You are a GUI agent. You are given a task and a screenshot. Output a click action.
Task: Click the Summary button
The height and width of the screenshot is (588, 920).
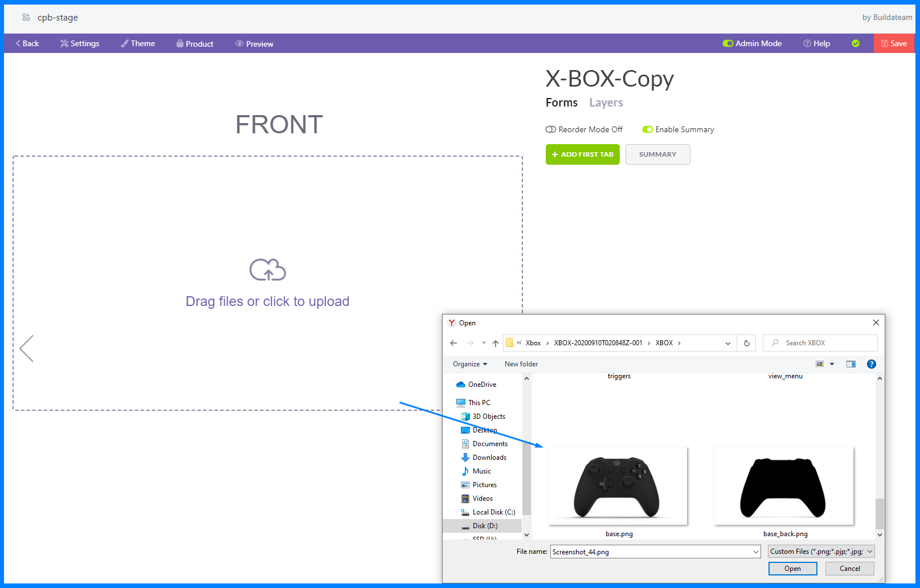click(658, 154)
